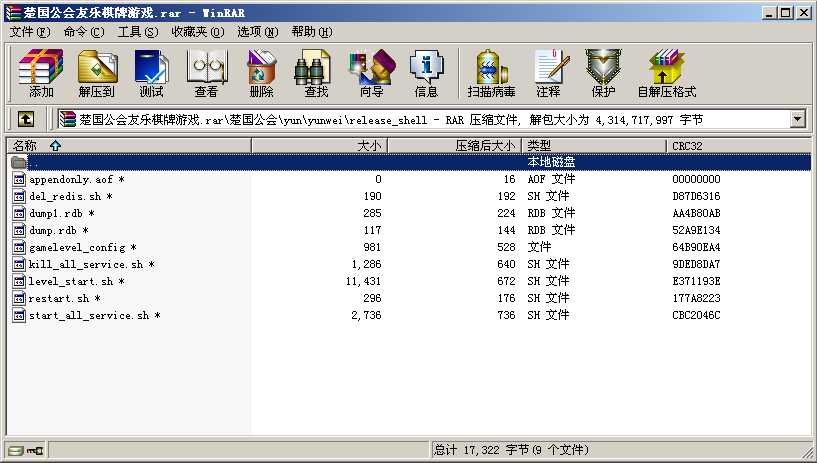Viewport: 817px width, 463px height.
Task: Click status bar total 17,322 字节
Action: click(x=511, y=450)
